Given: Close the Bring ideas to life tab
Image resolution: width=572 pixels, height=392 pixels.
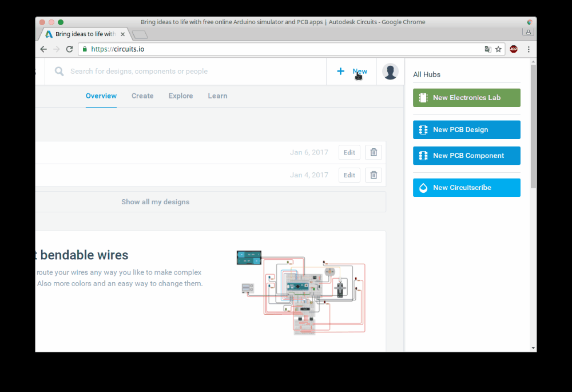Looking at the screenshot, I should pyautogui.click(x=122, y=34).
